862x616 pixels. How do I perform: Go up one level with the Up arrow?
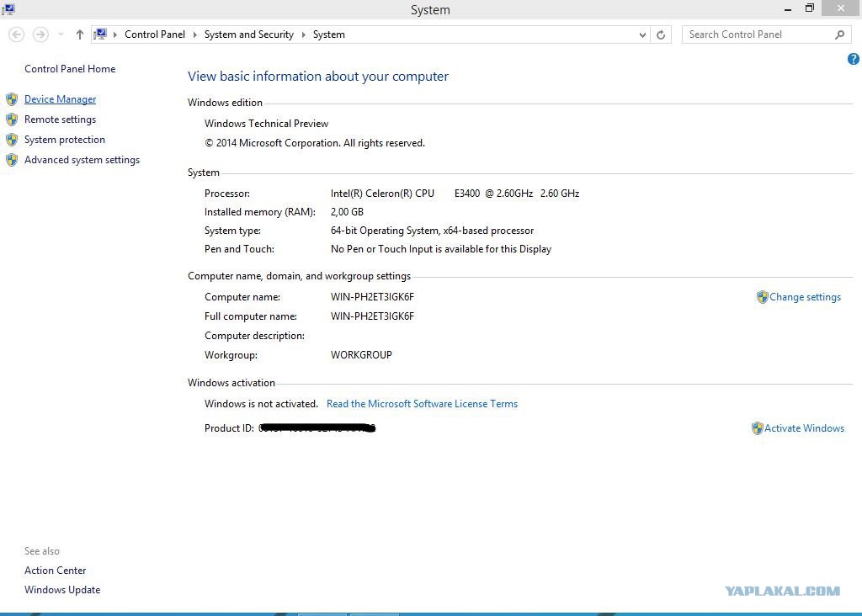click(80, 35)
